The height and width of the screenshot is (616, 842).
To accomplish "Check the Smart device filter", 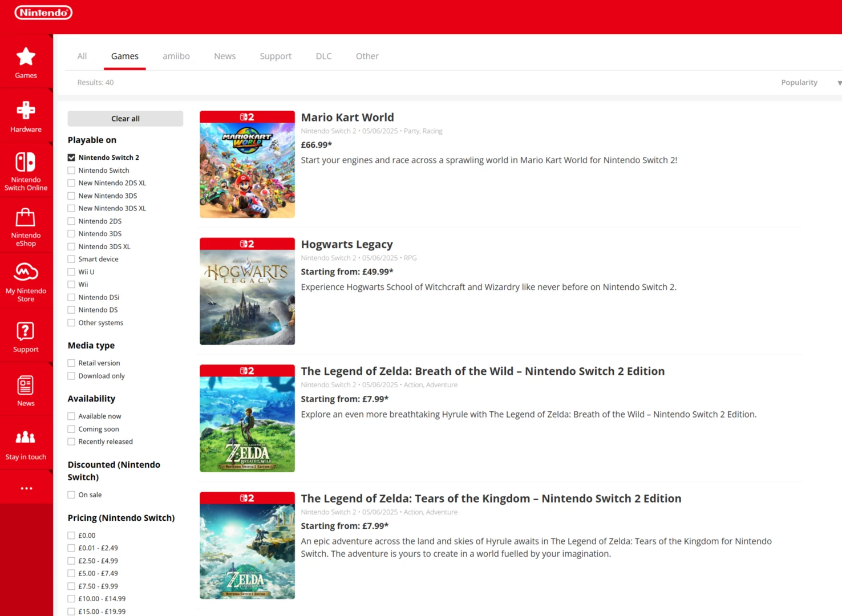I will point(71,259).
